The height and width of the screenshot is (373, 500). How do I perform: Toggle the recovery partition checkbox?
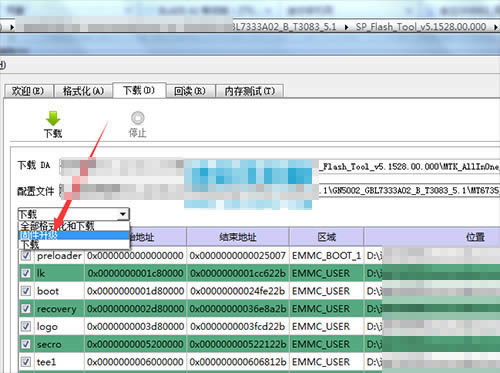[x=26, y=309]
